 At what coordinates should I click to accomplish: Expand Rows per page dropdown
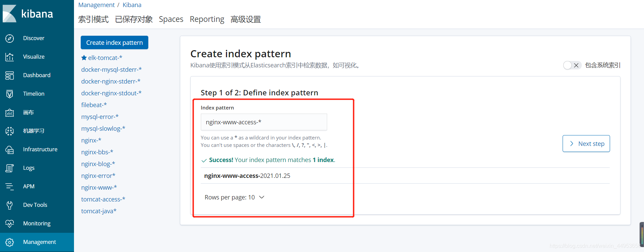click(x=234, y=197)
